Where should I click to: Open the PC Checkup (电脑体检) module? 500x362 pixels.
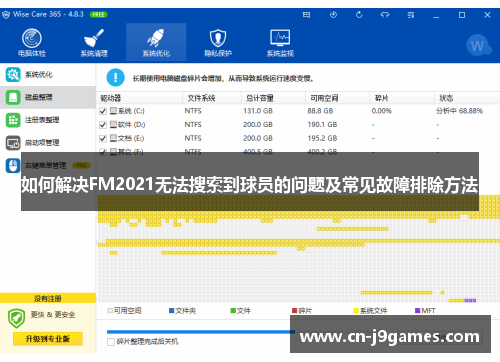pyautogui.click(x=32, y=43)
